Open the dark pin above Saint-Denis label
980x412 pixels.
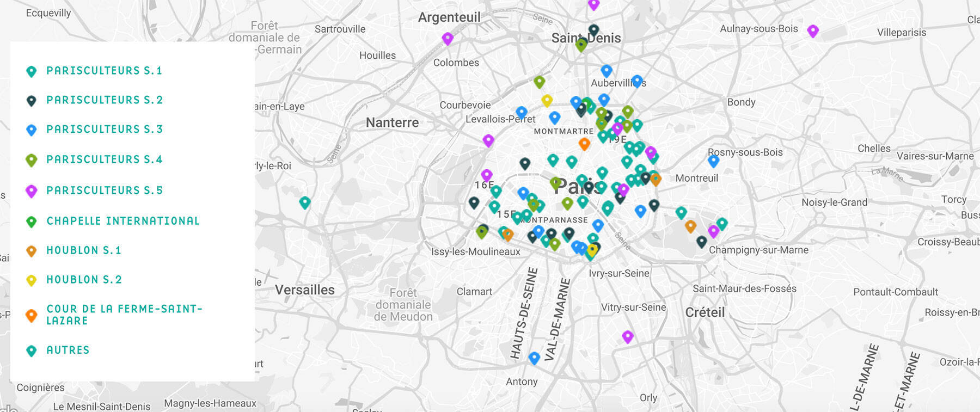(x=594, y=29)
